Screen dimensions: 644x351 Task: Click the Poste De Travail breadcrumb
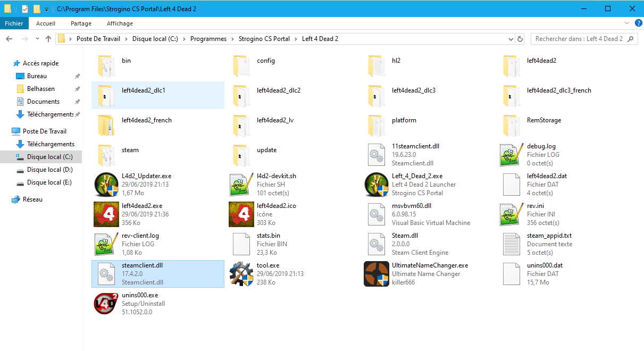pyautogui.click(x=98, y=39)
